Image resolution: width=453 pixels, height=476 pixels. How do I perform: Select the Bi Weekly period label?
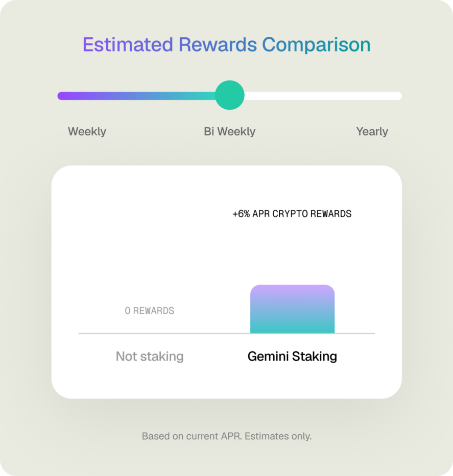point(229,132)
